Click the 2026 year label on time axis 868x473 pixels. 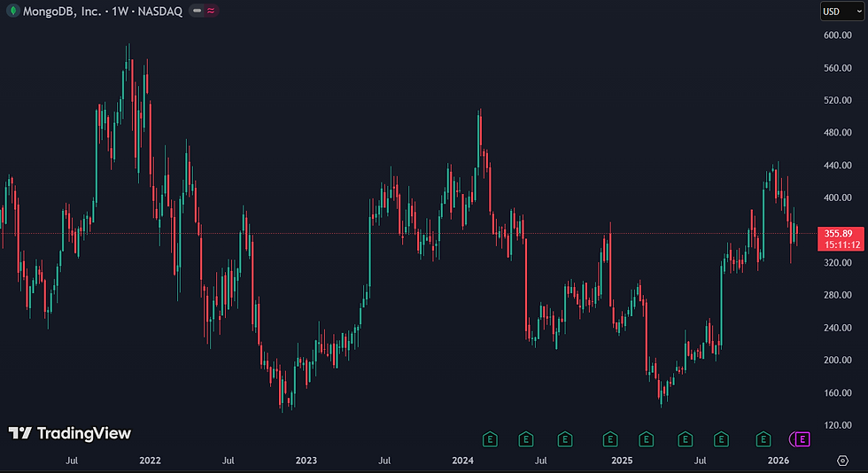pos(779,461)
